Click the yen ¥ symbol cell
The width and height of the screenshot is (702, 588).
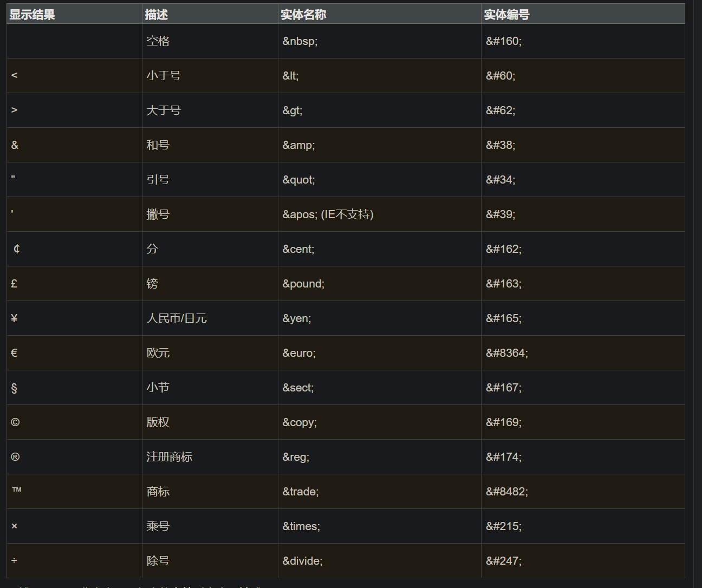click(15, 318)
